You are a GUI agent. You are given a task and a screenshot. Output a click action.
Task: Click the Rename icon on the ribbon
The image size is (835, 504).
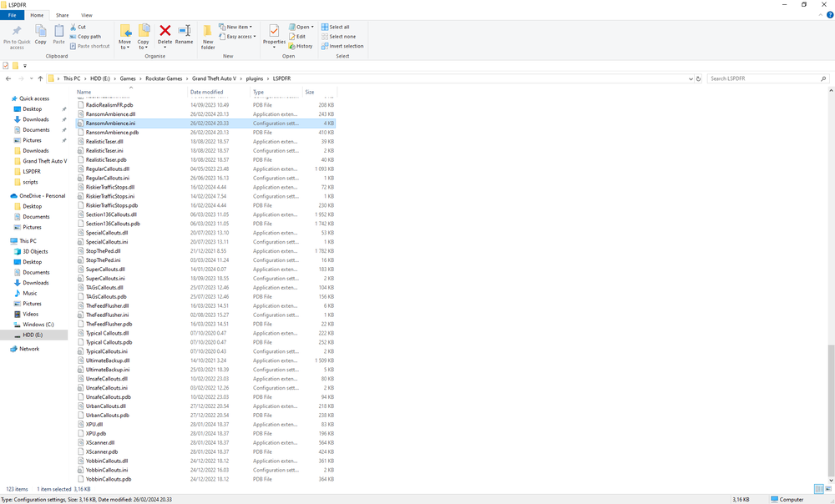(185, 32)
